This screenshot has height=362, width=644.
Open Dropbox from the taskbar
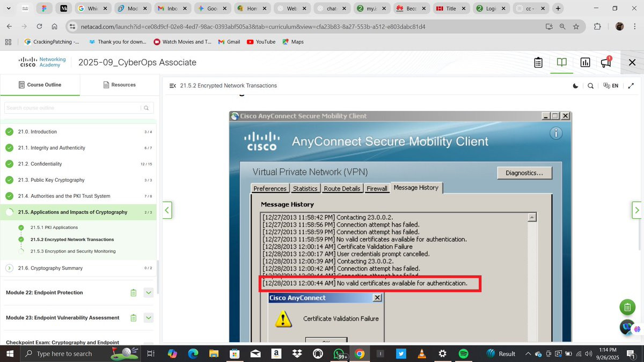point(296,353)
